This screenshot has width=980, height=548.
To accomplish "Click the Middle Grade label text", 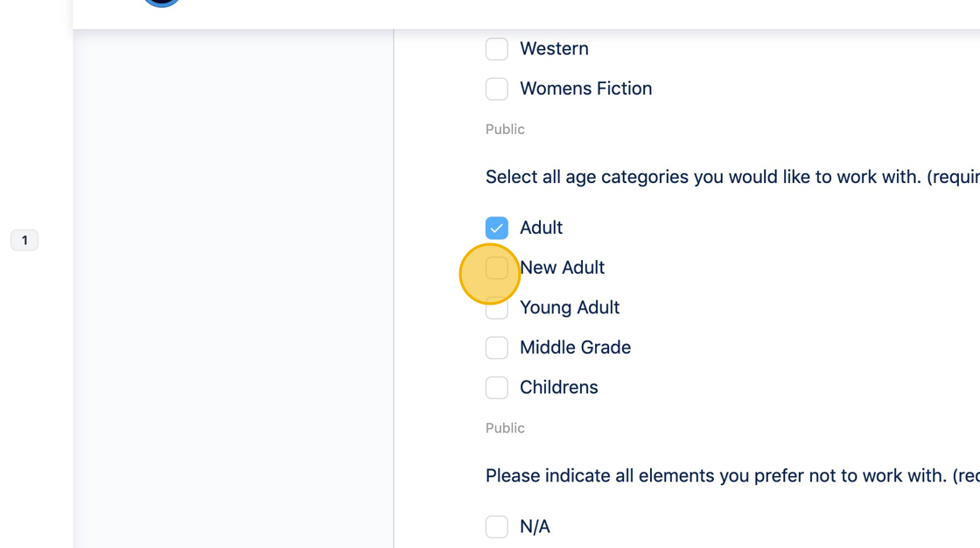I will point(575,348).
